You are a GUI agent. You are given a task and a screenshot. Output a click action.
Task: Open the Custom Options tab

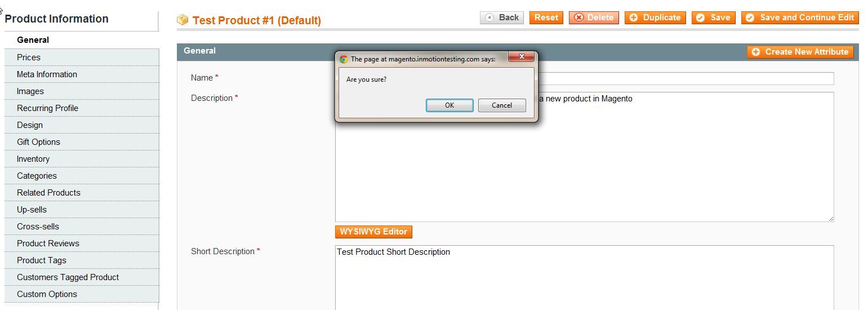point(82,294)
